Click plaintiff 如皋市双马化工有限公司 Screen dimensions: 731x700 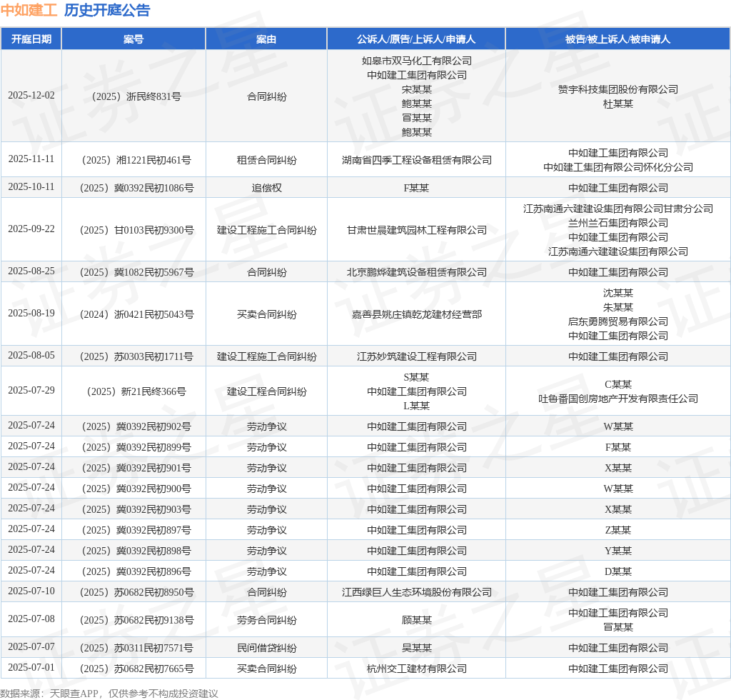pos(416,61)
